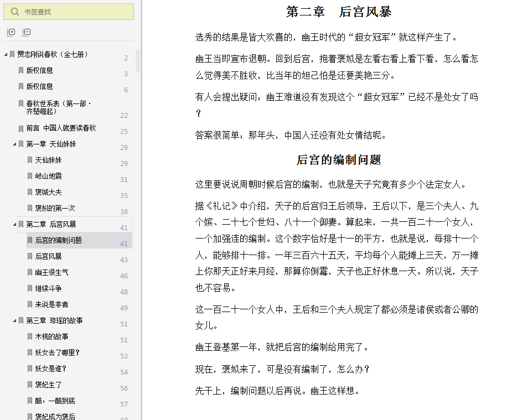The width and height of the screenshot is (507, 420).
Task: Click the magnifier search icon
Action: 15,12
